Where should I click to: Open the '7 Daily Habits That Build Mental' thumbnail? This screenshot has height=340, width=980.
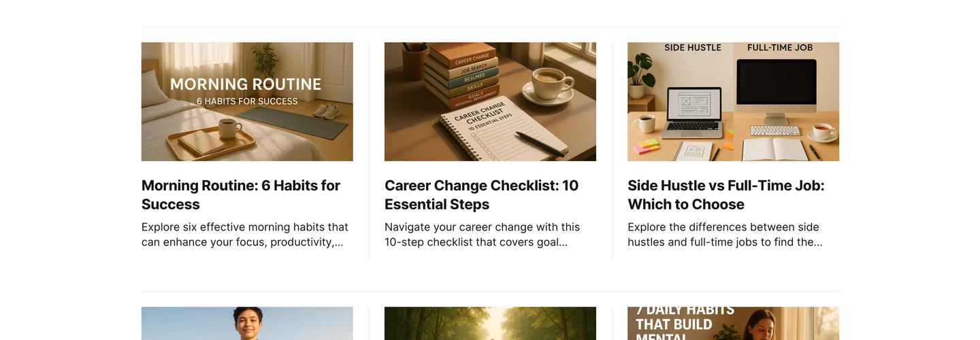pyautogui.click(x=733, y=323)
